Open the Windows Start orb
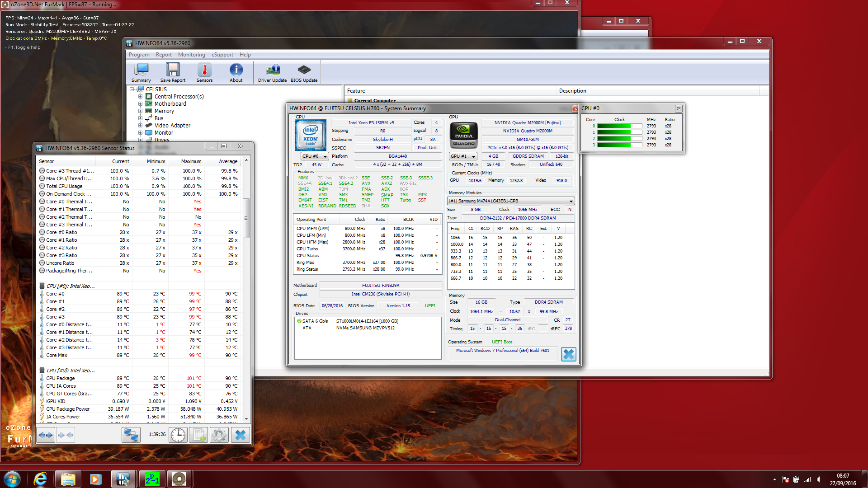The width and height of the screenshot is (868, 488). (x=12, y=479)
